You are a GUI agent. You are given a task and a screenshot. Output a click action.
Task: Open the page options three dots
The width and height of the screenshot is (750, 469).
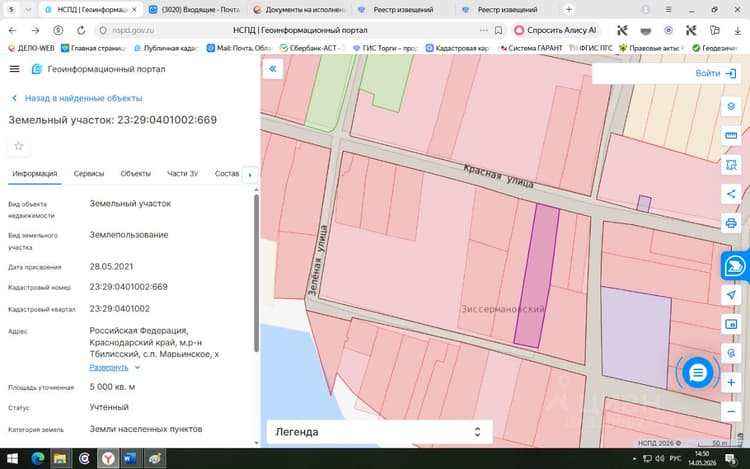484,30
